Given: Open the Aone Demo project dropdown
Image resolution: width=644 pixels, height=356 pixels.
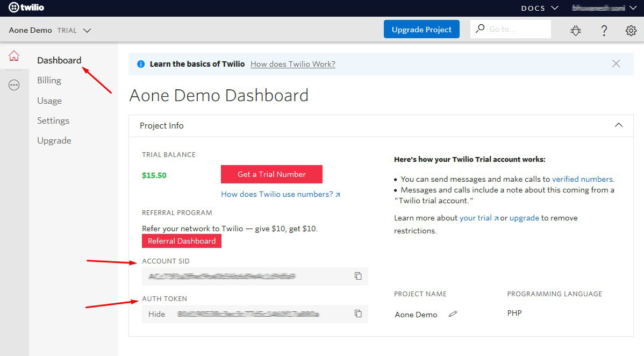Looking at the screenshot, I should coord(87,31).
